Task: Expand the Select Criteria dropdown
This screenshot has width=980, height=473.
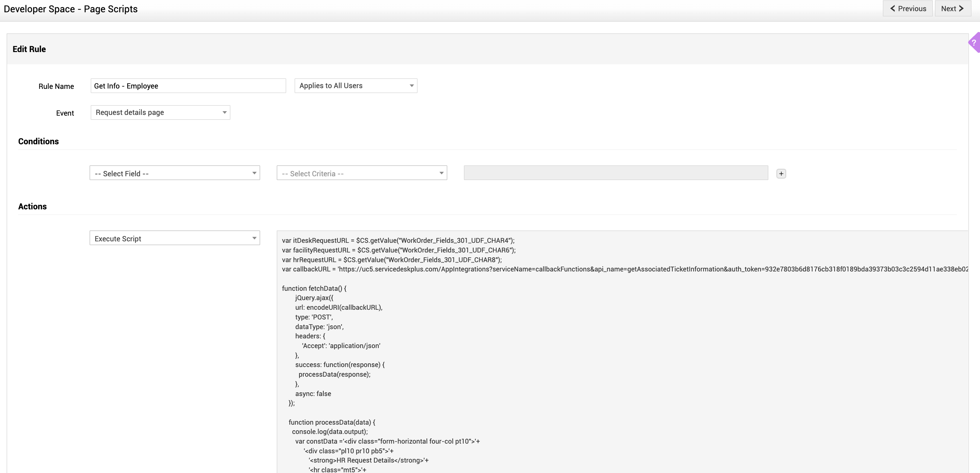Action: click(361, 173)
